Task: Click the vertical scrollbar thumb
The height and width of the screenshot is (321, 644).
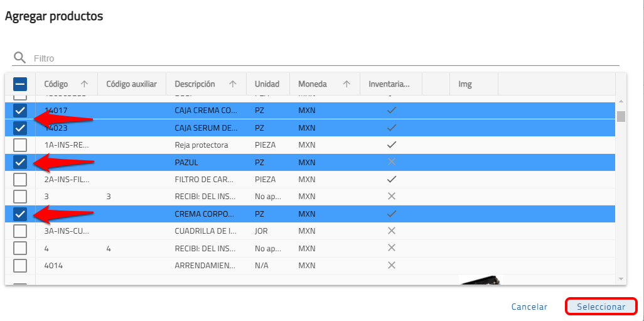Action: 621,116
